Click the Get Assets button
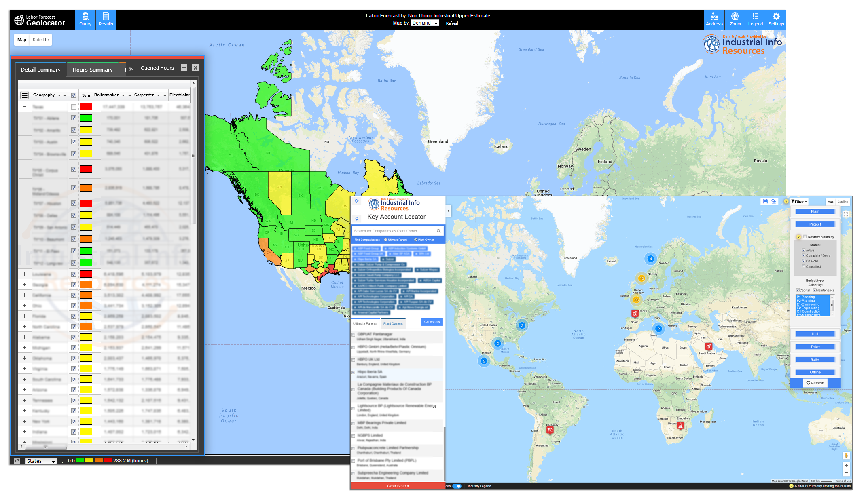The height and width of the screenshot is (502, 868). tap(432, 322)
